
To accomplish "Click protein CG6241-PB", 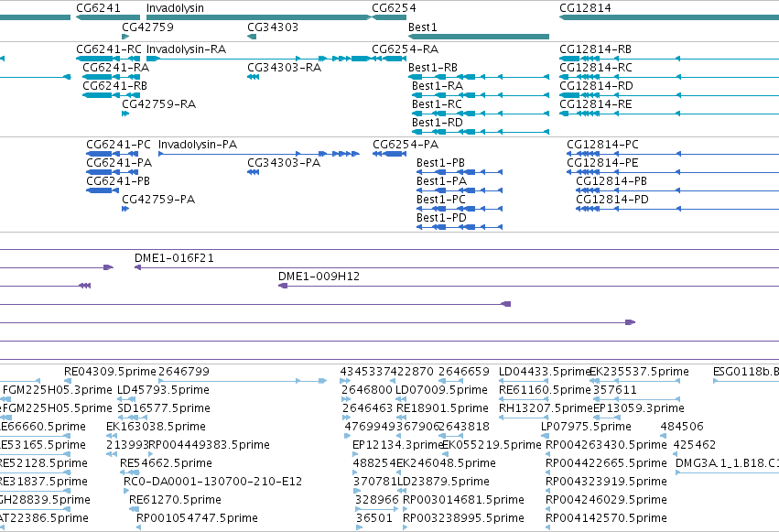I will tap(118, 181).
